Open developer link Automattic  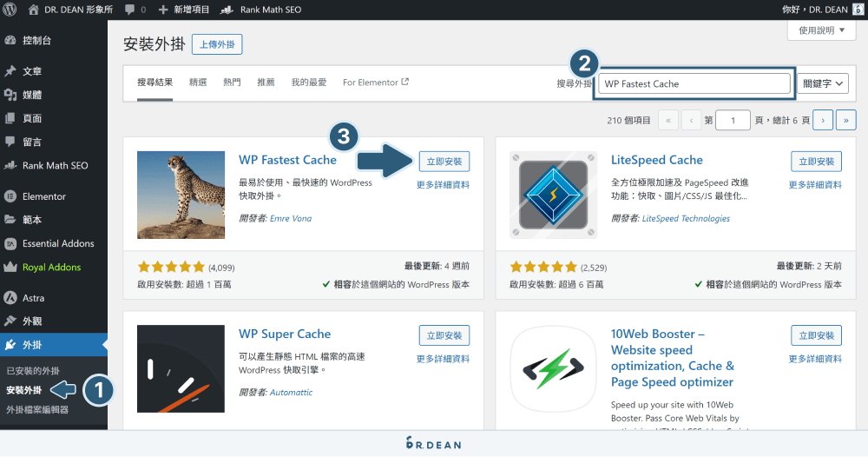291,392
